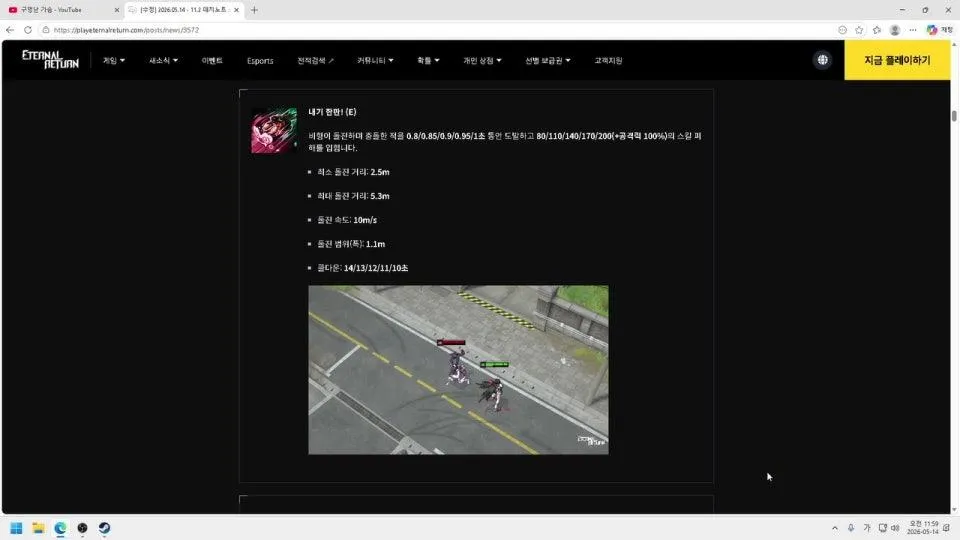960x540 pixels.
Task: Click the Windows Start button
Action: coord(16,528)
